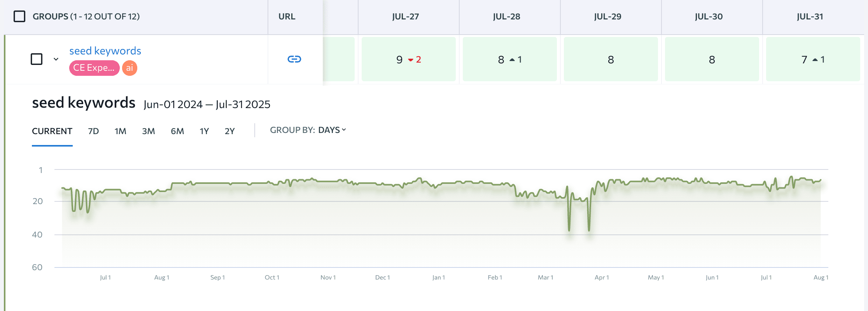The height and width of the screenshot is (311, 868).
Task: Switch to the 1M range tab
Action: (120, 131)
